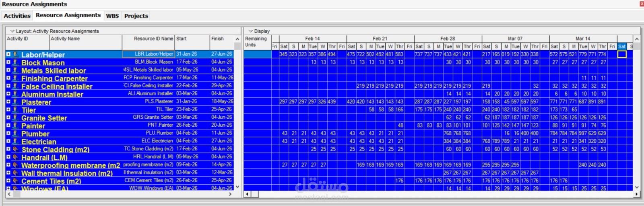
Task: Click the Metals Skilled labor resource icon
Action: [15, 70]
